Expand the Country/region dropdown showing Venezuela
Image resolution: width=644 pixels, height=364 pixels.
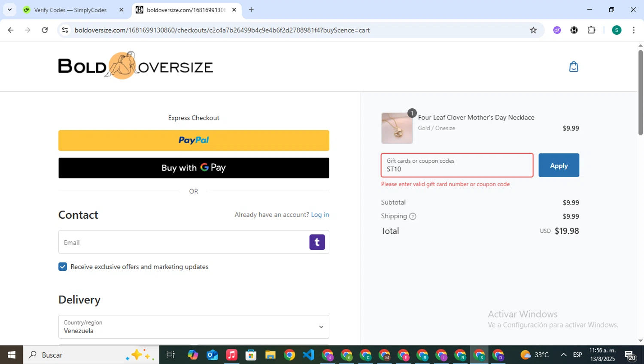pos(194,327)
